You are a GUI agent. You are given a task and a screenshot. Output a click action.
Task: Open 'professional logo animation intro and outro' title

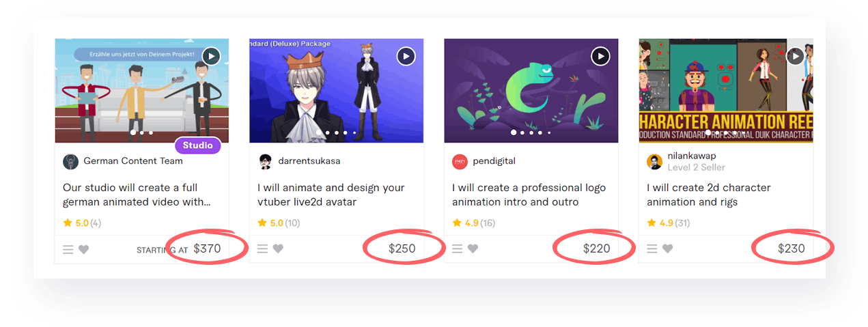pos(529,195)
